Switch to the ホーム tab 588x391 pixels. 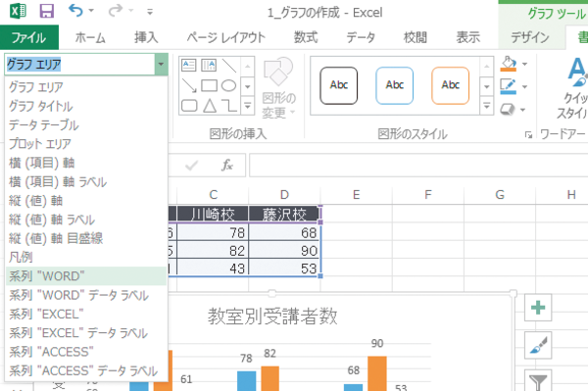pos(90,37)
